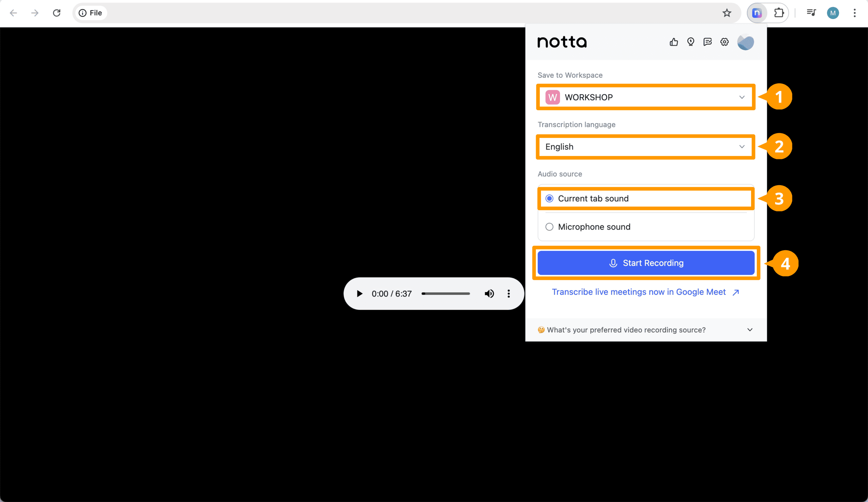Image resolution: width=868 pixels, height=502 pixels.
Task: Select Current tab sound radio button
Action: tap(549, 198)
